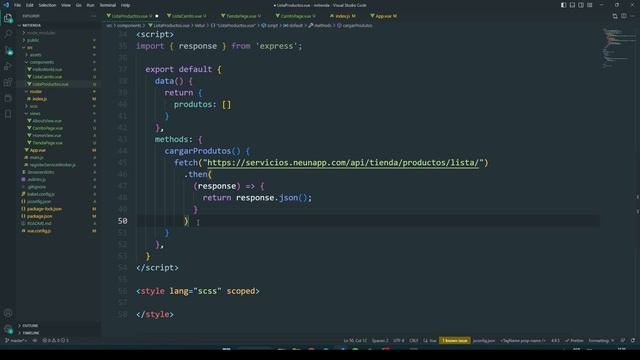Open the View menu

click(x=66, y=5)
